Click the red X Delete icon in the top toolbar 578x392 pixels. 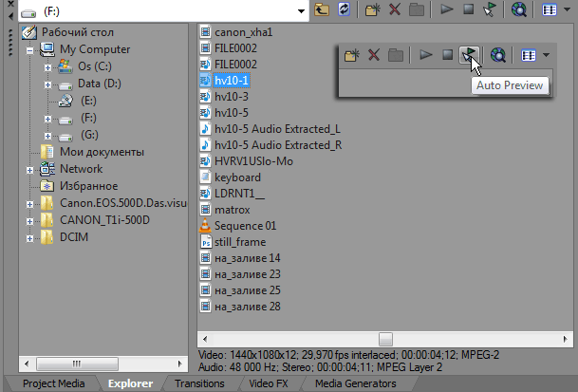click(x=393, y=11)
